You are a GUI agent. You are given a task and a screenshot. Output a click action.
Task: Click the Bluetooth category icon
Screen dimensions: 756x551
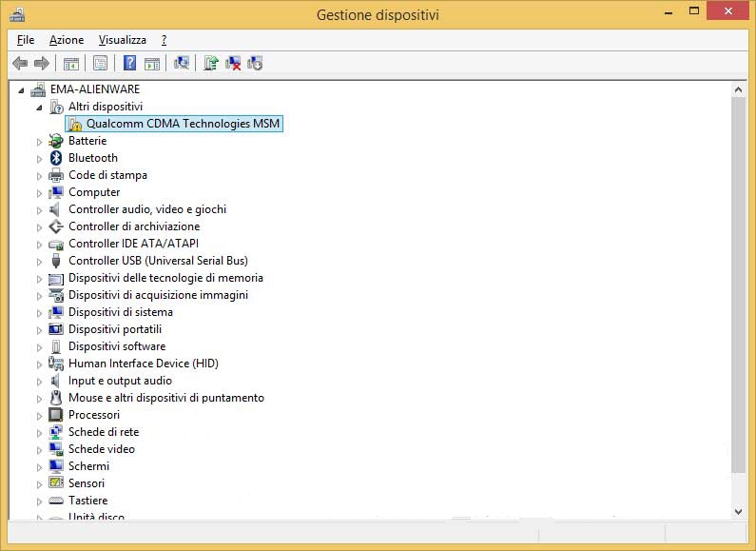coord(56,158)
